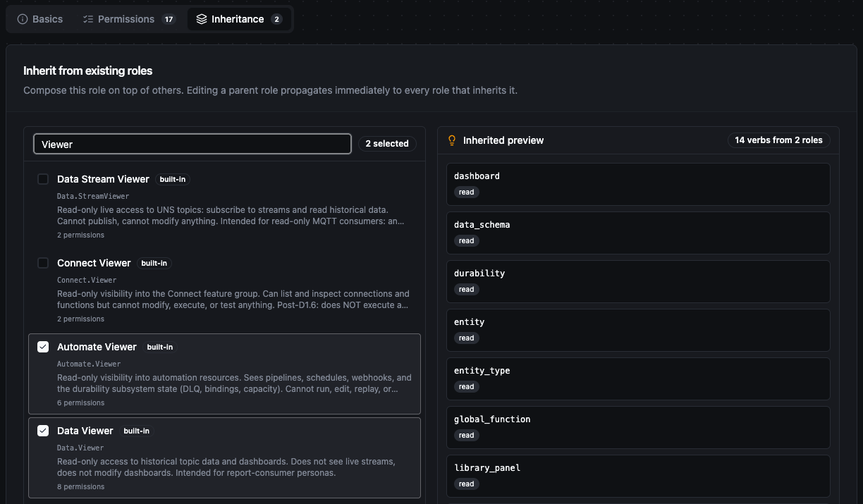Uncheck the Automate Viewer checkbox

pos(43,347)
